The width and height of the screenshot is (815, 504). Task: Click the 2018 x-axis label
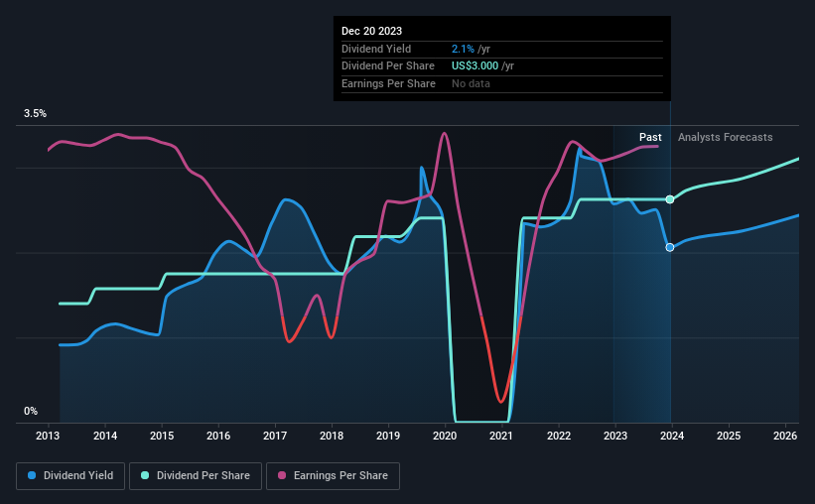332,436
